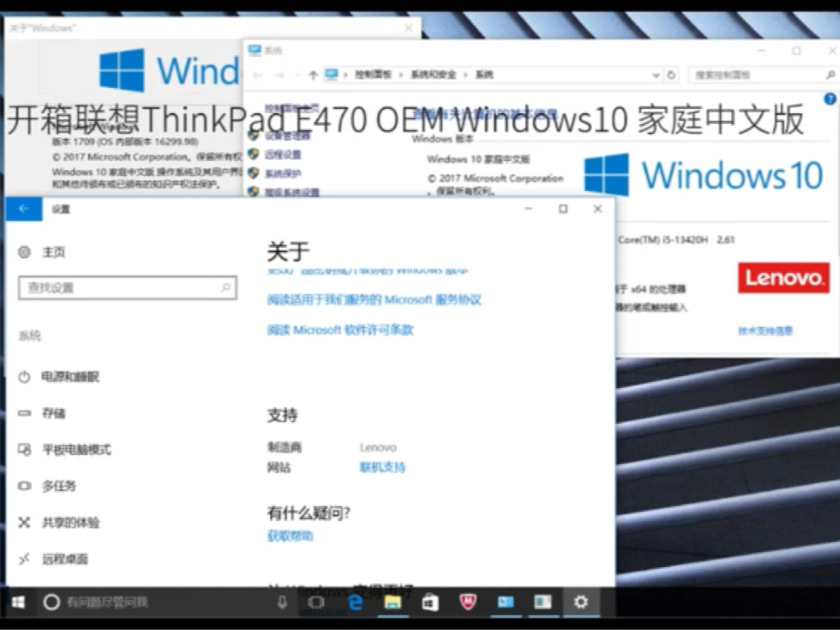The width and height of the screenshot is (840, 630).
Task: Open McAfee from the taskbar
Action: click(x=469, y=602)
